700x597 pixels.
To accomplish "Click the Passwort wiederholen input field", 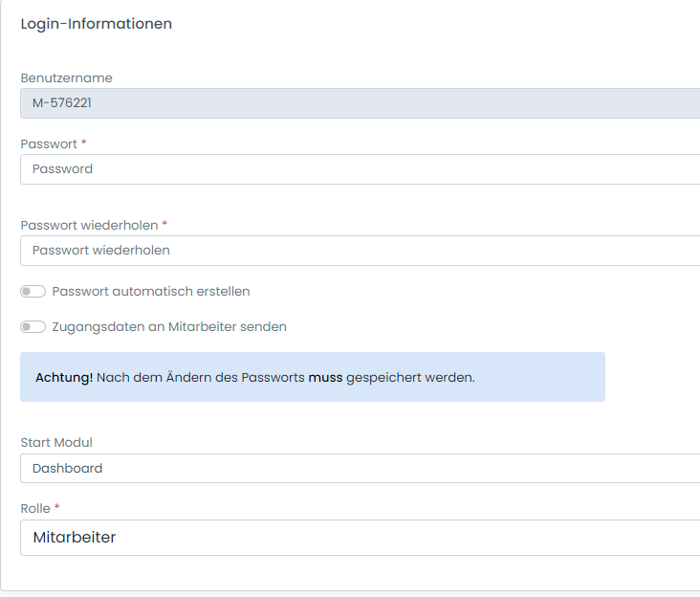I will click(x=359, y=251).
